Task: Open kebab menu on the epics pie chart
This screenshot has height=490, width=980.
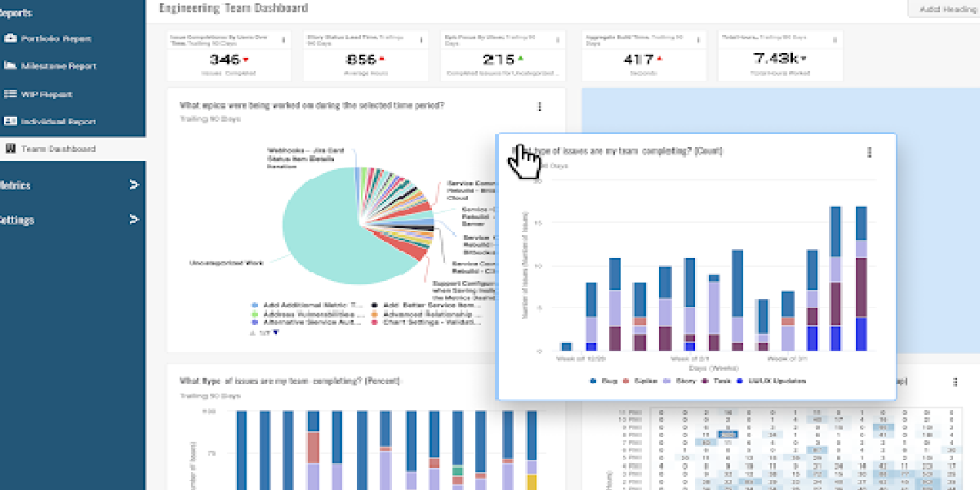Action: click(539, 107)
